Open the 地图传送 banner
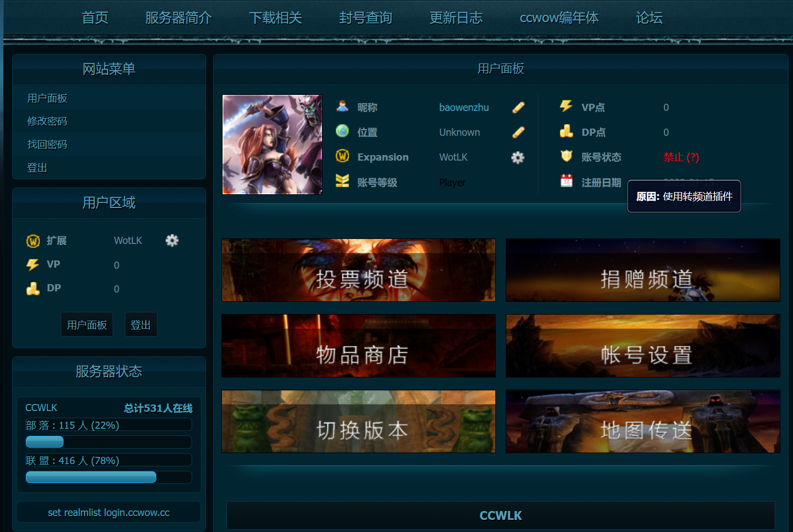This screenshot has width=793, height=532. [642, 421]
